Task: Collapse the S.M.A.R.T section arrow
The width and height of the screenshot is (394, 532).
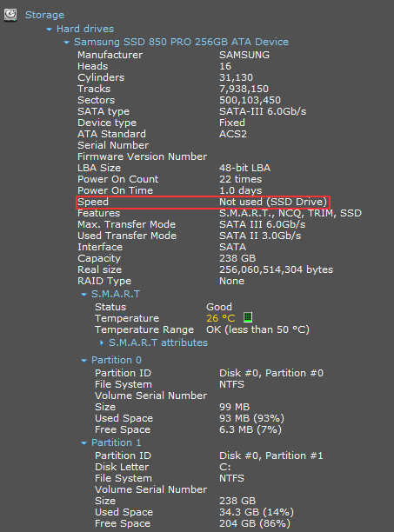Action: (x=83, y=295)
